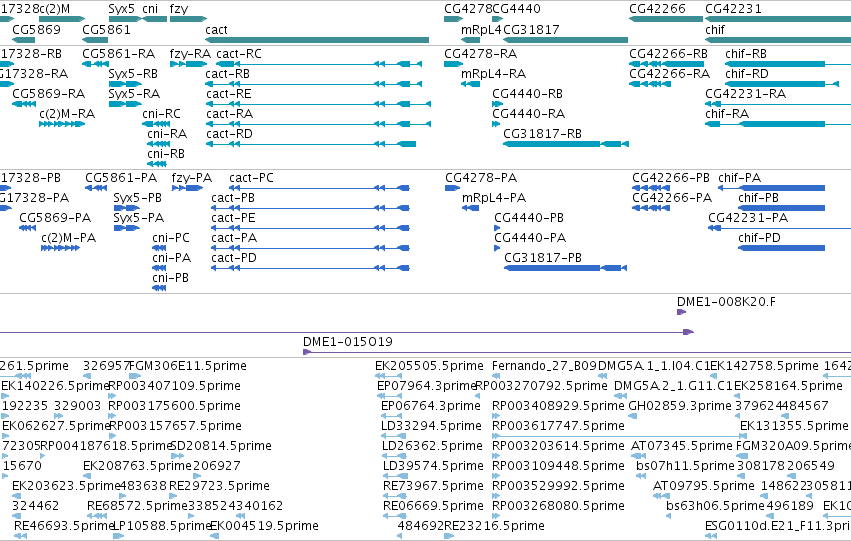
Task: Select transcript mRpL4-RA
Action: click(x=471, y=84)
